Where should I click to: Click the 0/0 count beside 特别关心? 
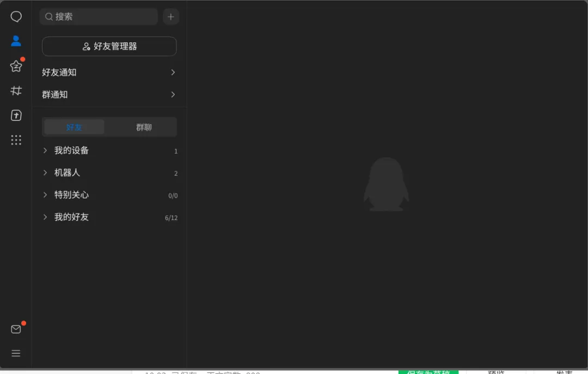coord(173,195)
